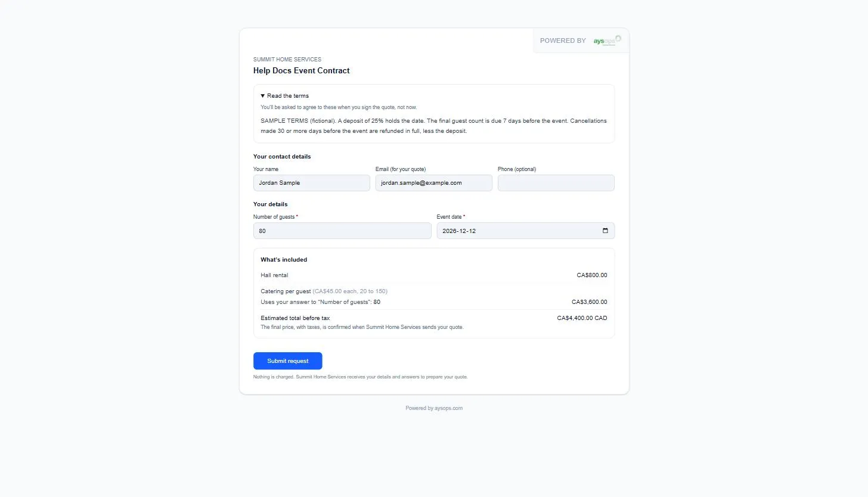The width and height of the screenshot is (868, 497).
Task: Select the CA$800.00 hall rental price
Action: click(592, 275)
